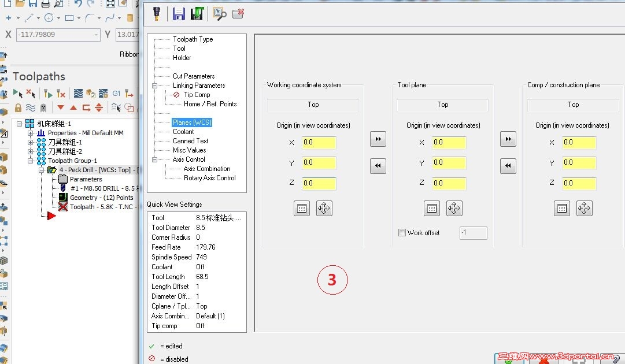Expand 刀具群组-1 tool group node

[30, 142]
